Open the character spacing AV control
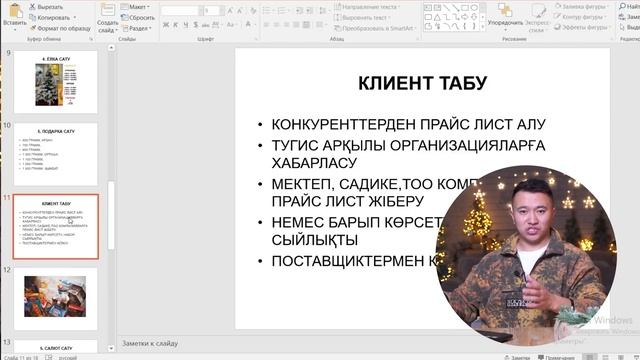640x360 pixels. [x=217, y=25]
